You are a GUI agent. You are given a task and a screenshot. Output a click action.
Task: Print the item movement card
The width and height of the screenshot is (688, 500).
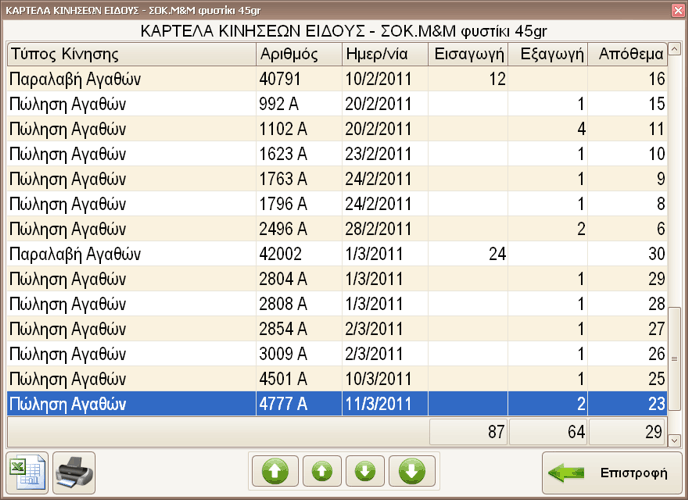(74, 472)
